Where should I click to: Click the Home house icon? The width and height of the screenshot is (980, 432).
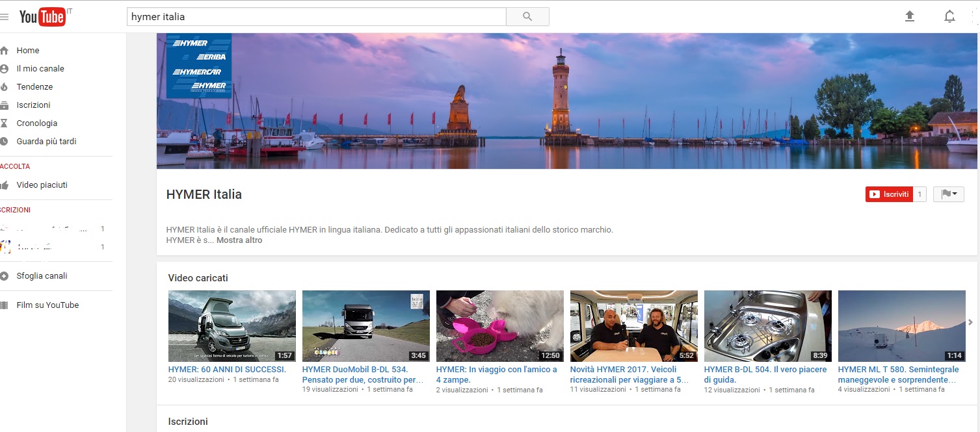4,51
